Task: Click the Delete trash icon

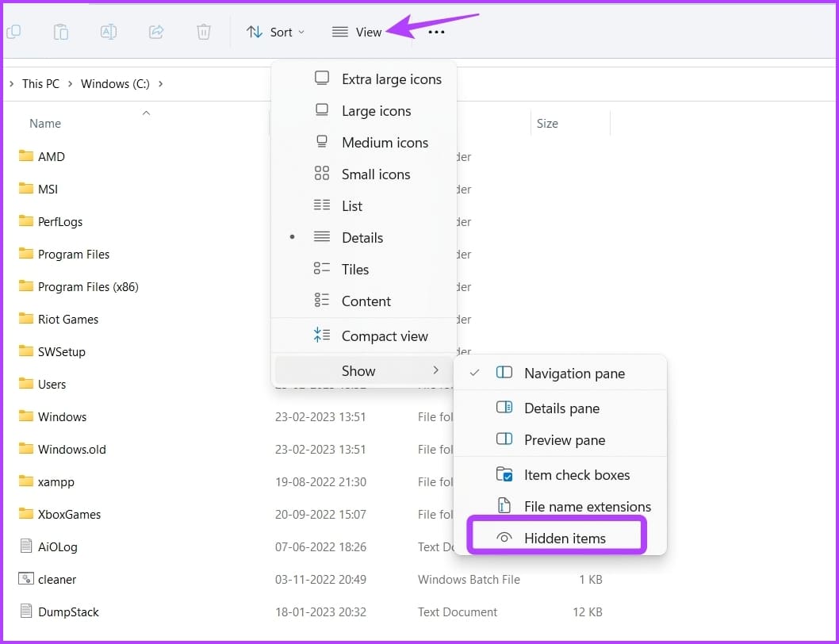Action: 203,32
